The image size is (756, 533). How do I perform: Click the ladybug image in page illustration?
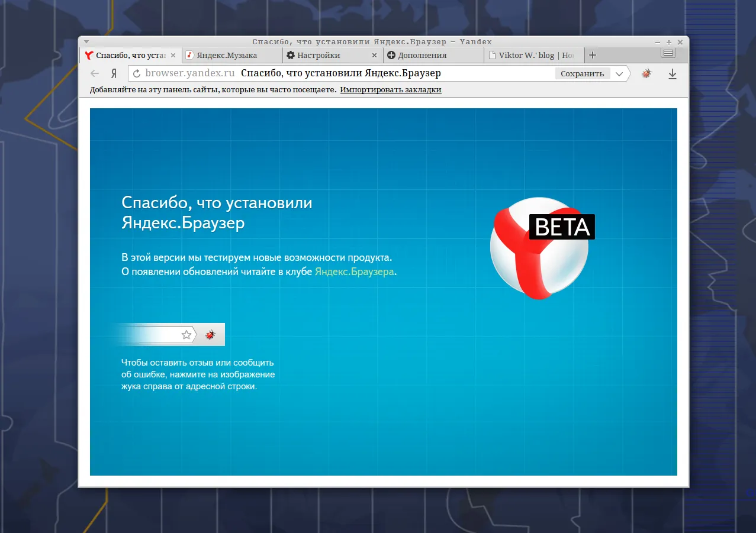click(x=210, y=335)
